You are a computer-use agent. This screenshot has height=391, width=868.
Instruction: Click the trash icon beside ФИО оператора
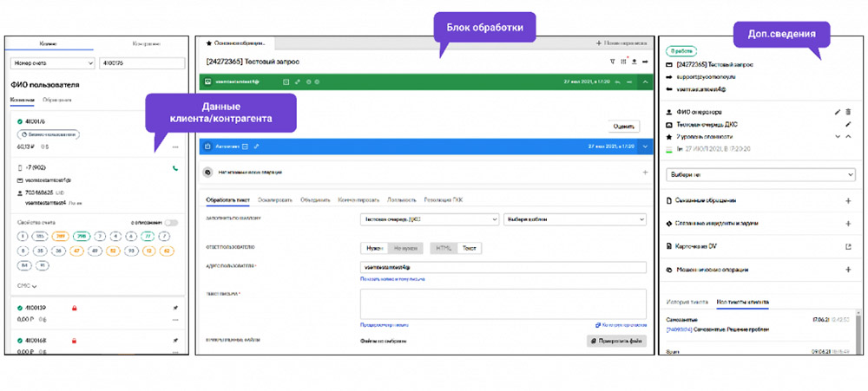[848, 112]
